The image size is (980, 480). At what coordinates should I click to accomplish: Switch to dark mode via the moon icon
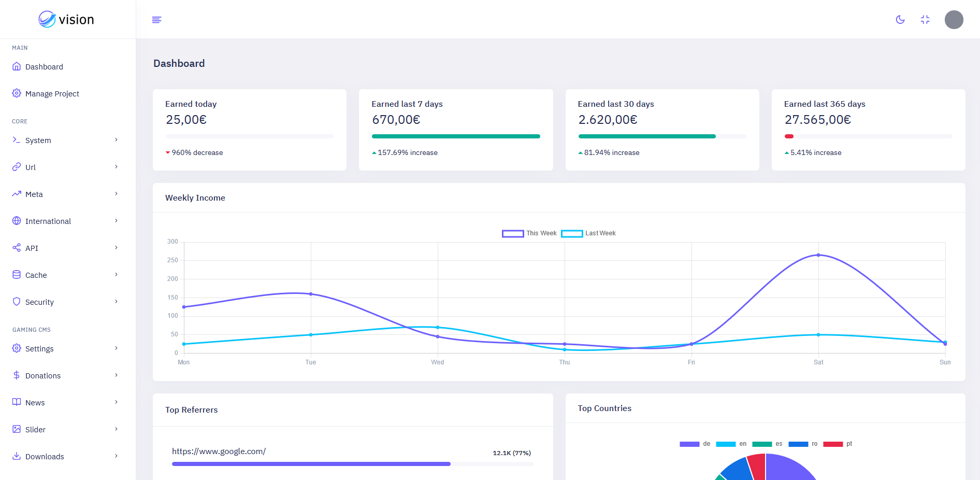tap(900, 20)
